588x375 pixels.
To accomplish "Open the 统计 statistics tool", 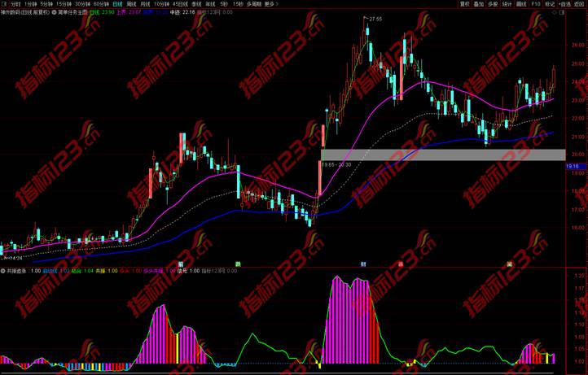I will point(507,4).
